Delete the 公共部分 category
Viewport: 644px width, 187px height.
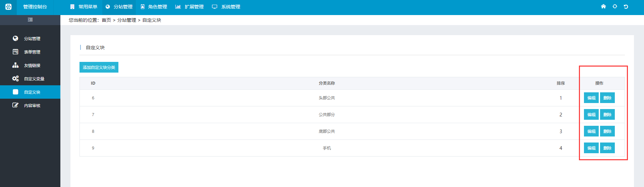point(607,114)
